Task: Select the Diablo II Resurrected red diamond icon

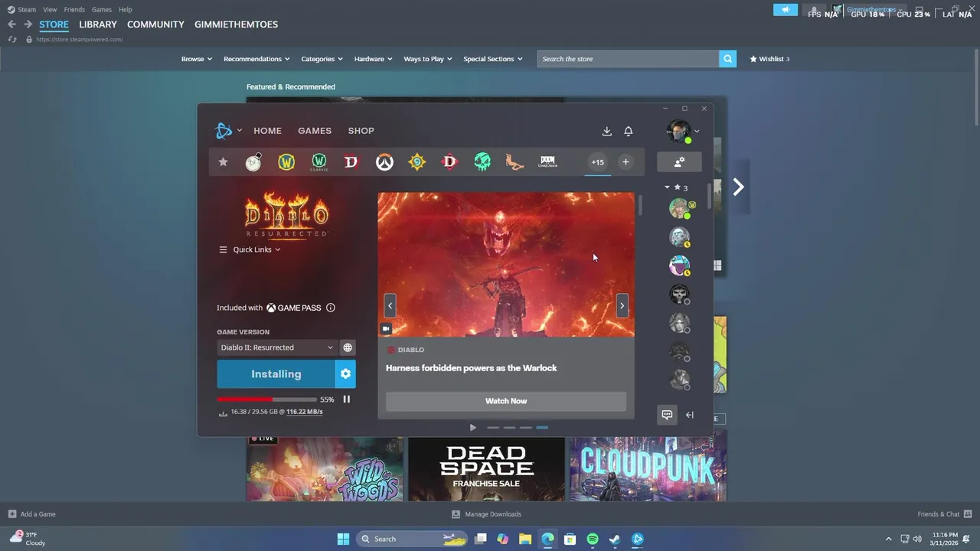Action: [x=449, y=162]
